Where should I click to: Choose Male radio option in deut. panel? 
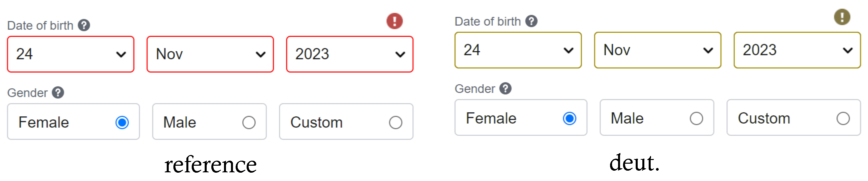point(696,118)
